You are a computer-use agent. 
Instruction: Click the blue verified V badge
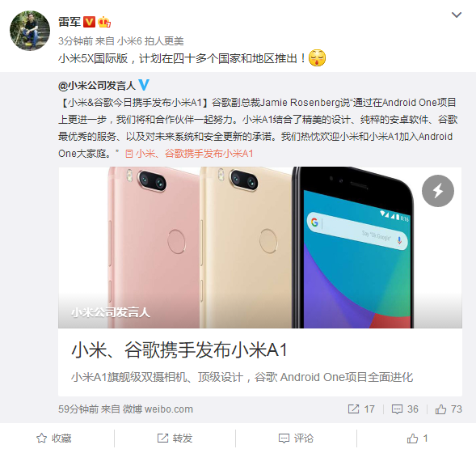pyautogui.click(x=144, y=85)
